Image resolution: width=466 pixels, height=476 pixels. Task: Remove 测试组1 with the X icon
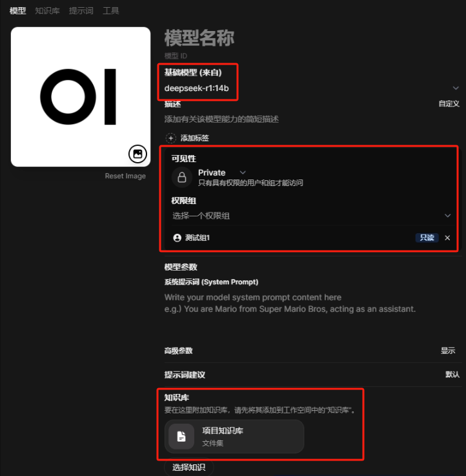[447, 238]
